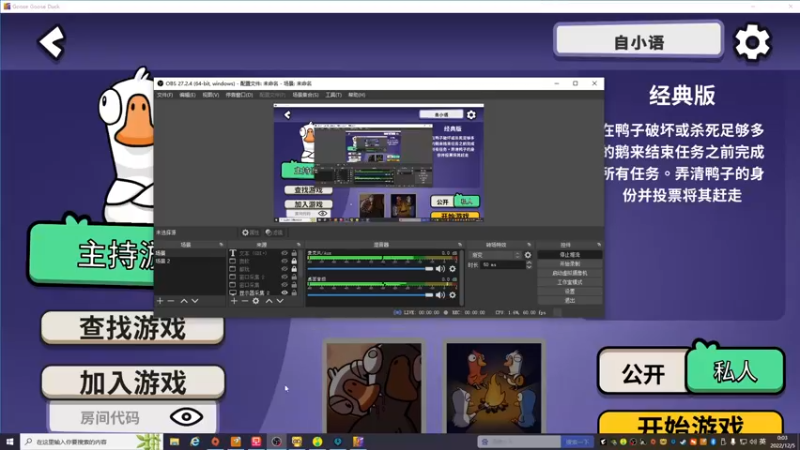Click 退出 in OBS controls
This screenshot has height=450, width=800.
tap(569, 301)
